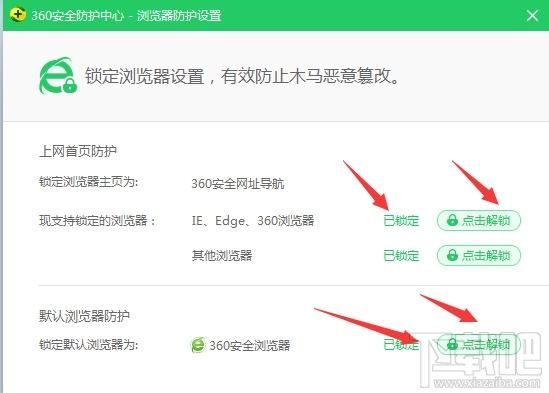
Task: Click the 锁定浏览器主页为 label
Action: (89, 182)
